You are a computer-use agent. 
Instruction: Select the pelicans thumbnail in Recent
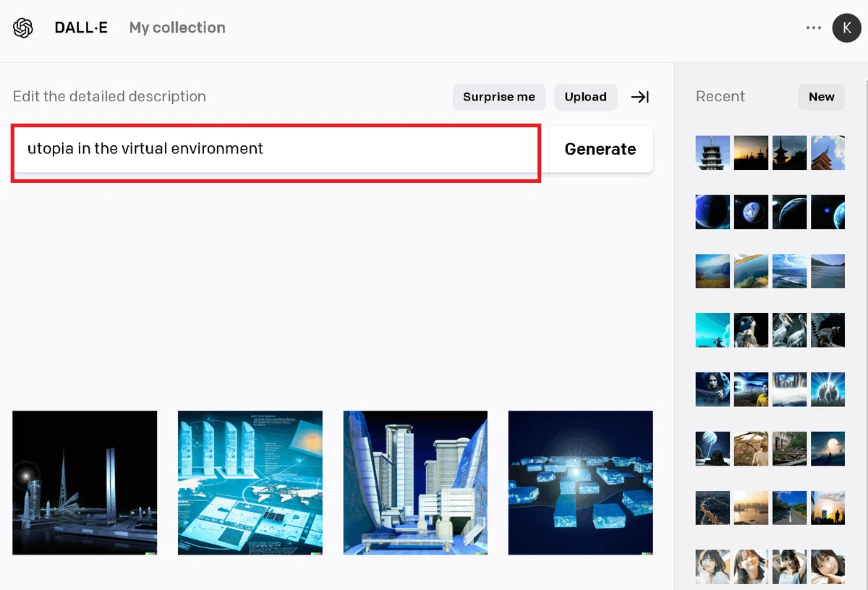coord(789,330)
